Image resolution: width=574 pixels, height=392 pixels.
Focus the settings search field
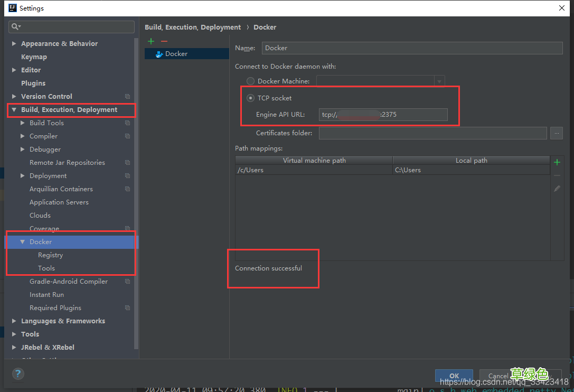click(x=71, y=27)
